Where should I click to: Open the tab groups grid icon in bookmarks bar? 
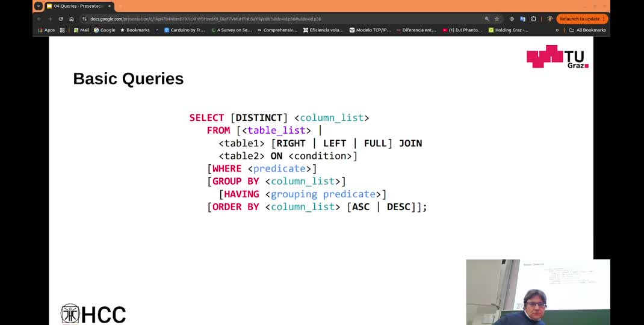point(63,30)
